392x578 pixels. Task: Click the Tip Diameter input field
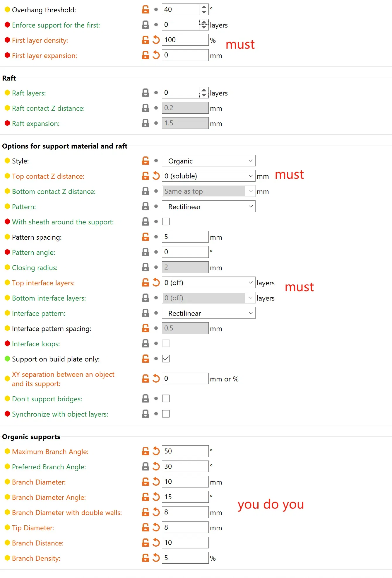coord(185,527)
